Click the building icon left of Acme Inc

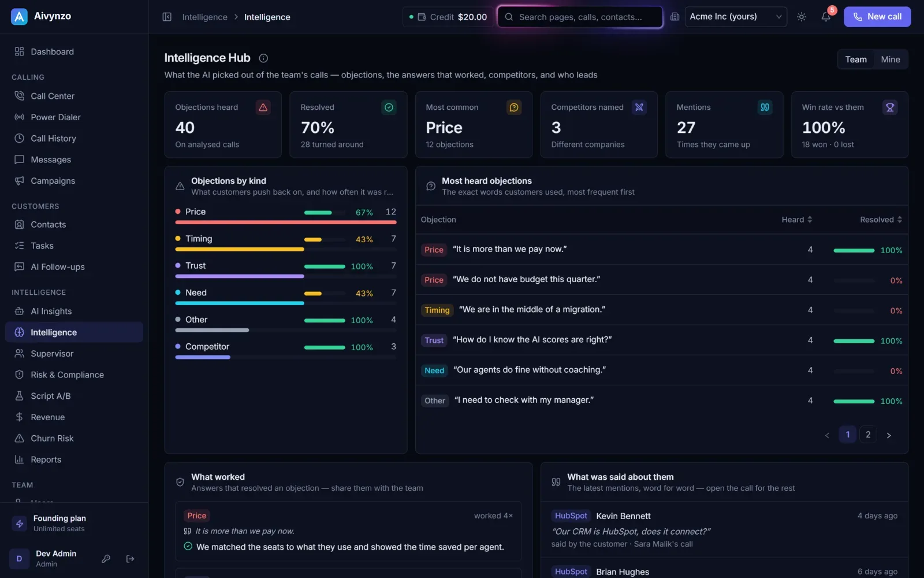(675, 17)
